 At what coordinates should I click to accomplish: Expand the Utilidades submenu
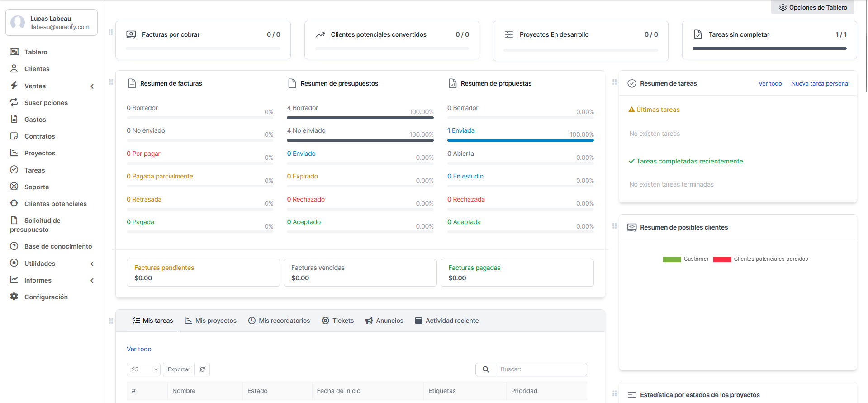[92, 264]
